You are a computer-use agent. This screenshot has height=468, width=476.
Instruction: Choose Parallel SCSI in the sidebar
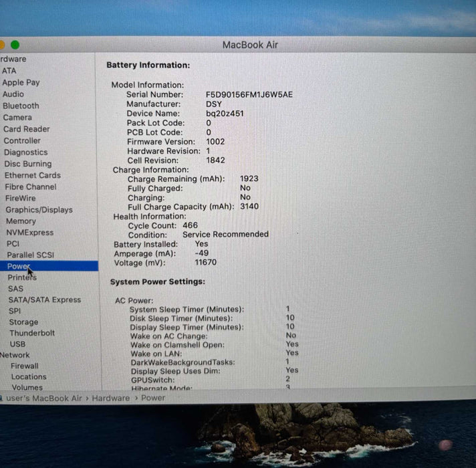[31, 255]
